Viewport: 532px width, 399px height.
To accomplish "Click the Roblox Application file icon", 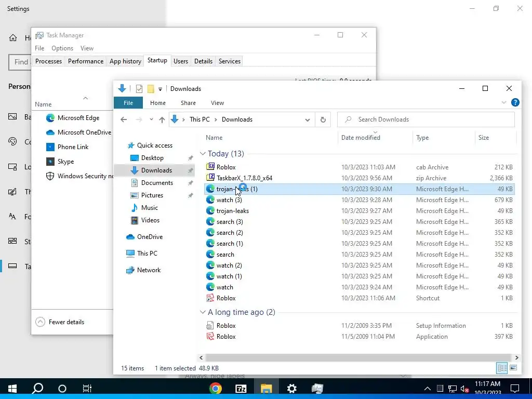I will [x=210, y=336].
